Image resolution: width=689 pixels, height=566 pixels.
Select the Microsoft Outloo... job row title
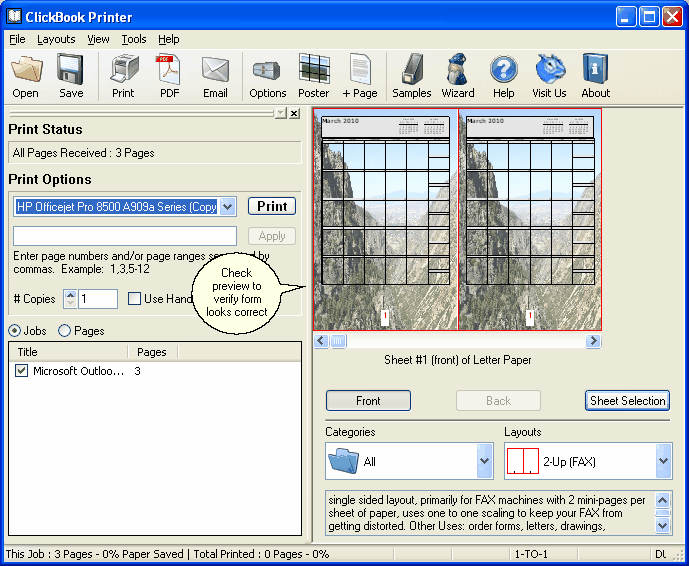(x=79, y=371)
